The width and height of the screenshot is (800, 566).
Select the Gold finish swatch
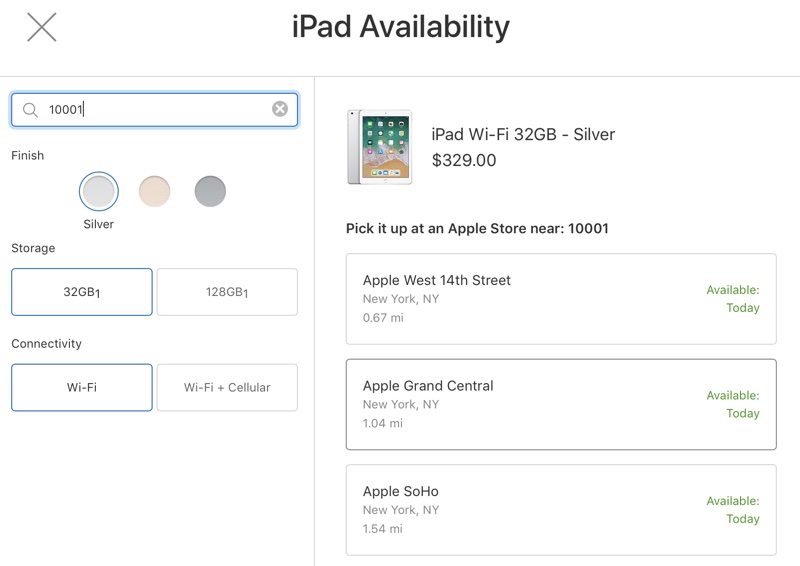coord(155,191)
